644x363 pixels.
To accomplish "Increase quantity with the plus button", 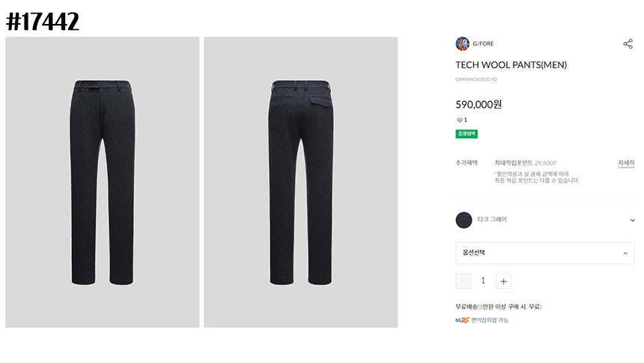I will point(504,281).
